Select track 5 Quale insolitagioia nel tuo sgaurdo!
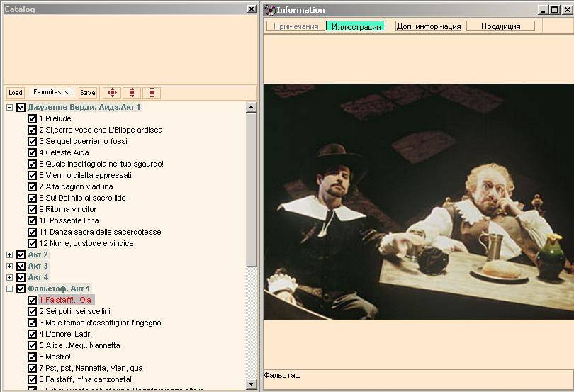 pyautogui.click(x=101, y=164)
